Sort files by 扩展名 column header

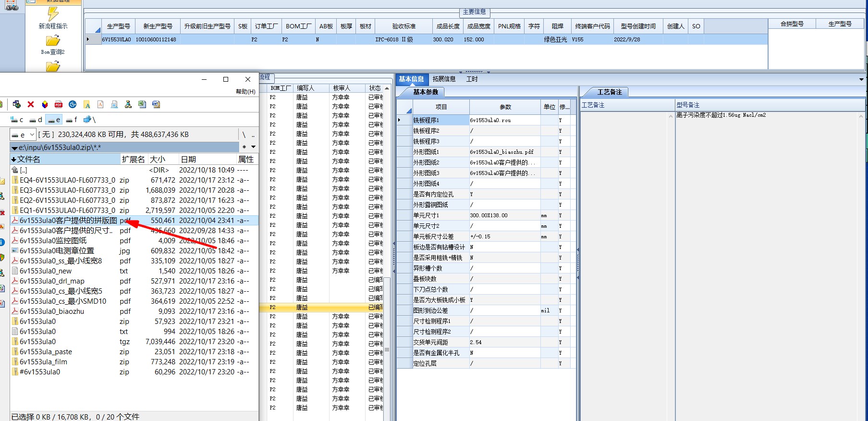coord(134,159)
